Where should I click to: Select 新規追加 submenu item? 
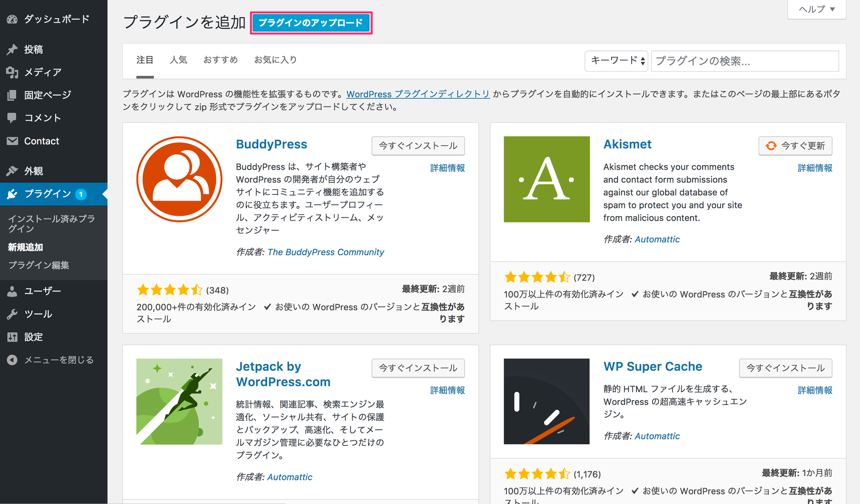(x=25, y=247)
